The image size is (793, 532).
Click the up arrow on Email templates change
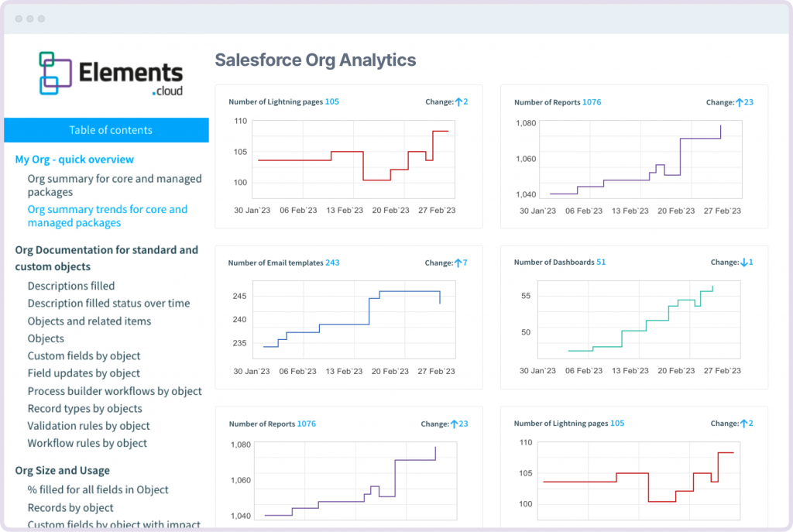click(458, 263)
